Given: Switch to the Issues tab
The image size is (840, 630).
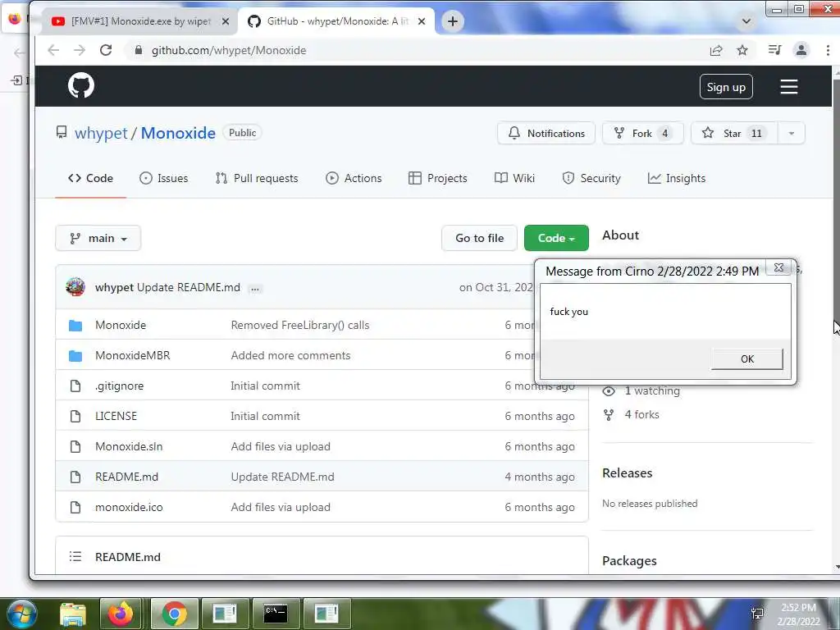Looking at the screenshot, I should coord(163,178).
